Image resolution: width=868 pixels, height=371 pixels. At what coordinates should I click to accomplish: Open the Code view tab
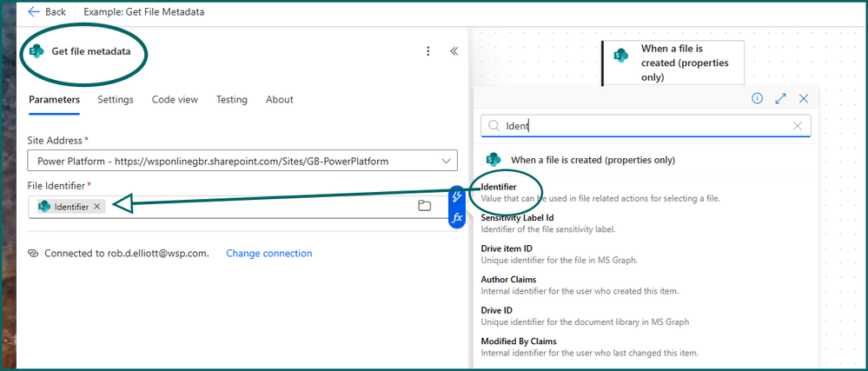point(175,100)
